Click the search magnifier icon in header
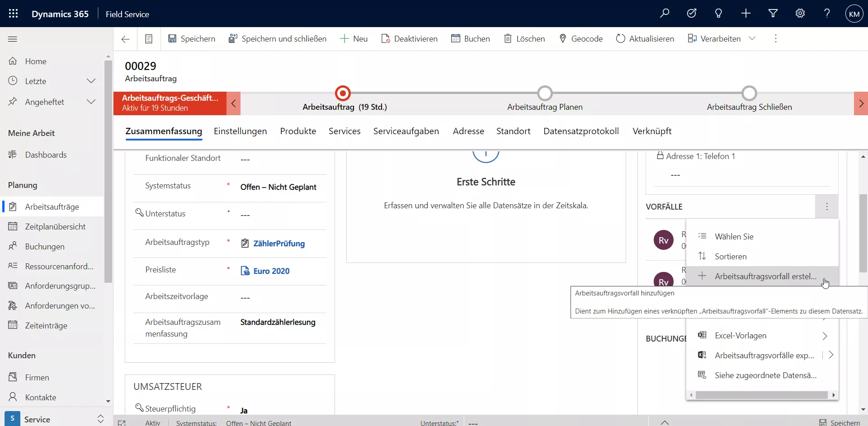Image resolution: width=868 pixels, height=426 pixels. coord(665,14)
